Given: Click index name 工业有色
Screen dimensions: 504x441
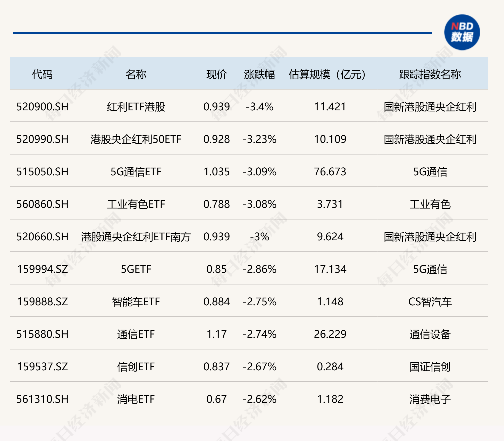Looking at the screenshot, I should coord(430,204).
